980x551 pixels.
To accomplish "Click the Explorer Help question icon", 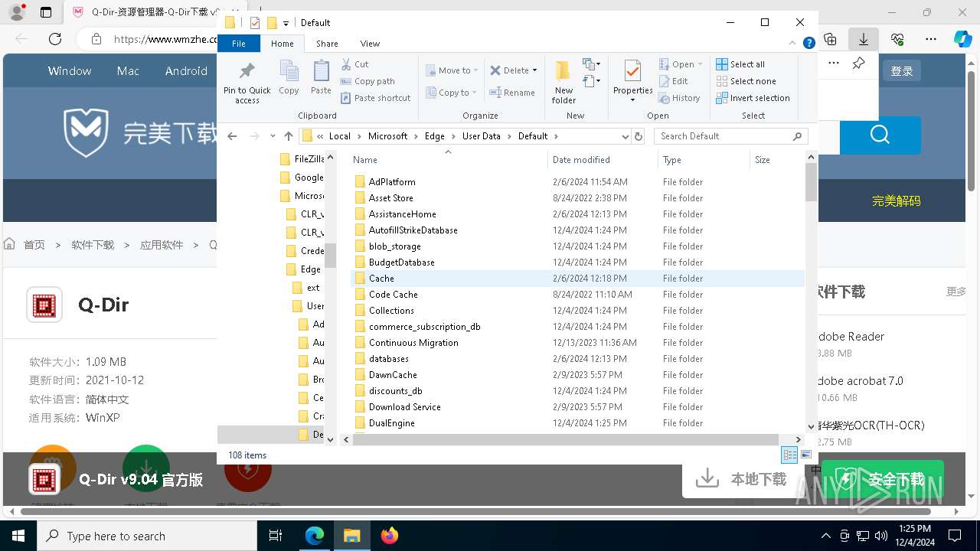I will (x=808, y=44).
